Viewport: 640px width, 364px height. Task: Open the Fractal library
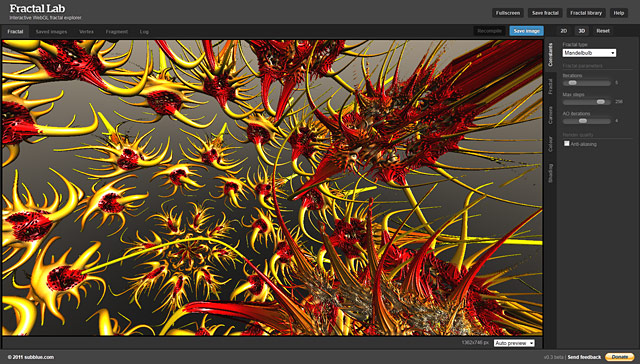(x=586, y=13)
